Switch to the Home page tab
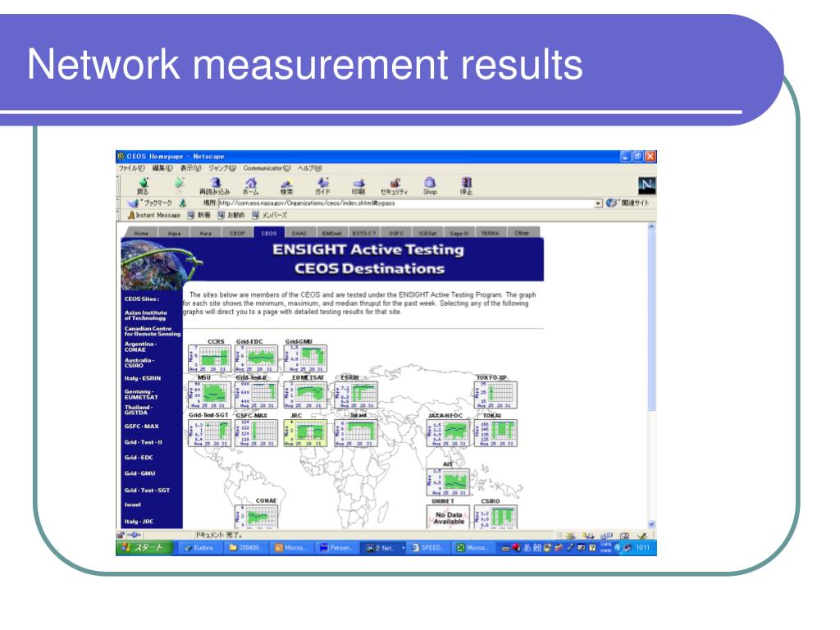This screenshot has width=840, height=630. click(141, 233)
